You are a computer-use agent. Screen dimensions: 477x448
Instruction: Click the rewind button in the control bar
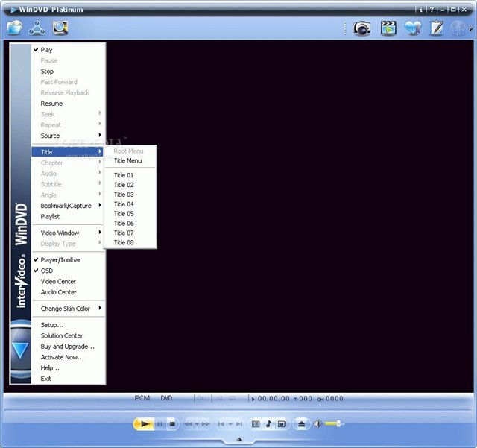pos(189,424)
